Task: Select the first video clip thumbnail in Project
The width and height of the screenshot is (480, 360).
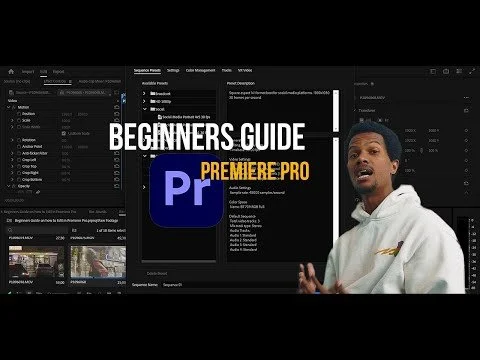Action: point(36,262)
